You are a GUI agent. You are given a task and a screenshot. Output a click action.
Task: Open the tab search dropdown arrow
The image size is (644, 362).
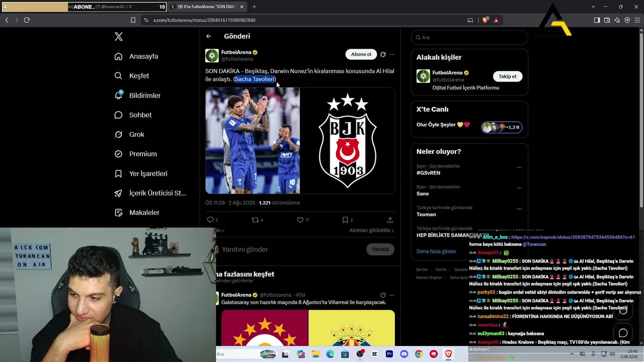[x=593, y=7]
